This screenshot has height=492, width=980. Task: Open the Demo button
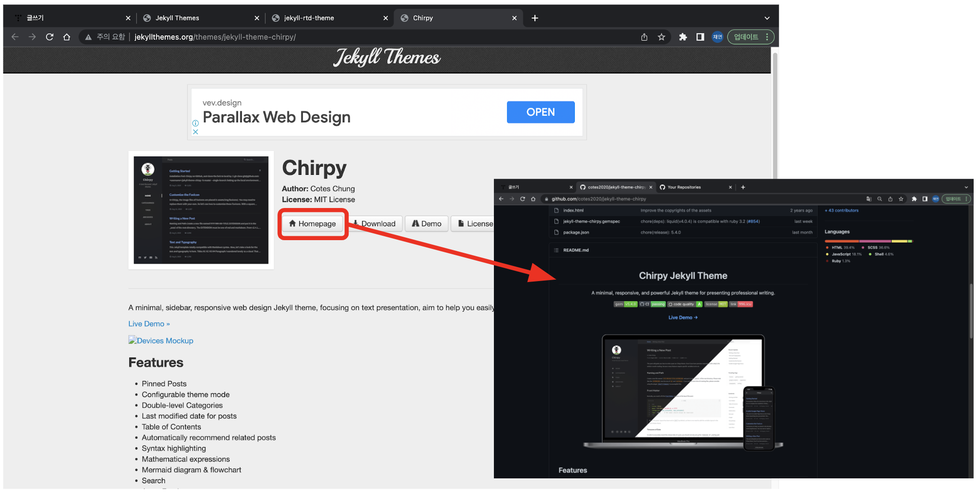click(x=427, y=224)
